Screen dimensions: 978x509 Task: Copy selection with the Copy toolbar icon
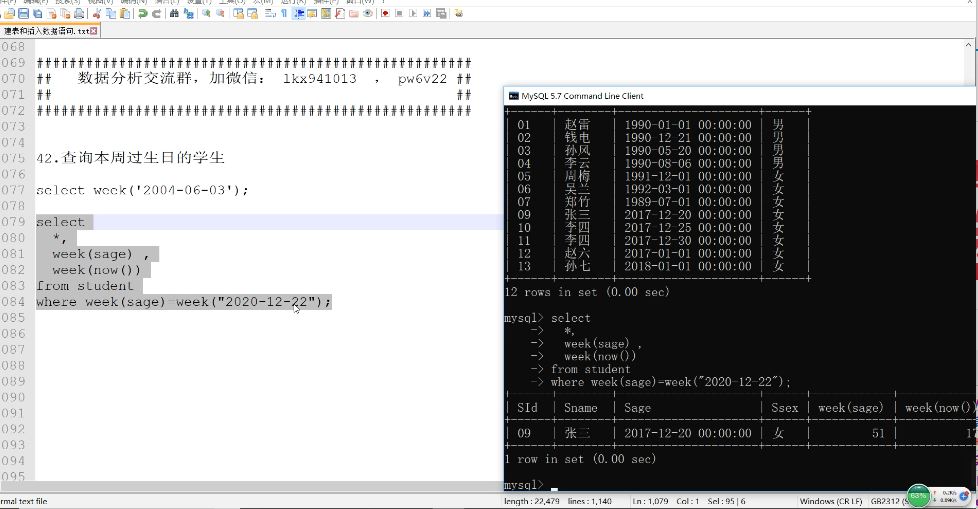tap(111, 13)
